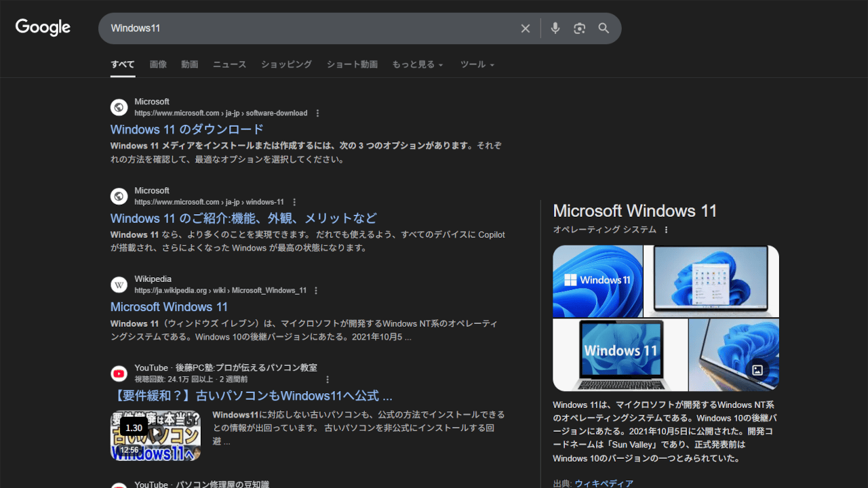
Task: Open the Windows 11 のダウンロード link
Action: click(x=186, y=129)
